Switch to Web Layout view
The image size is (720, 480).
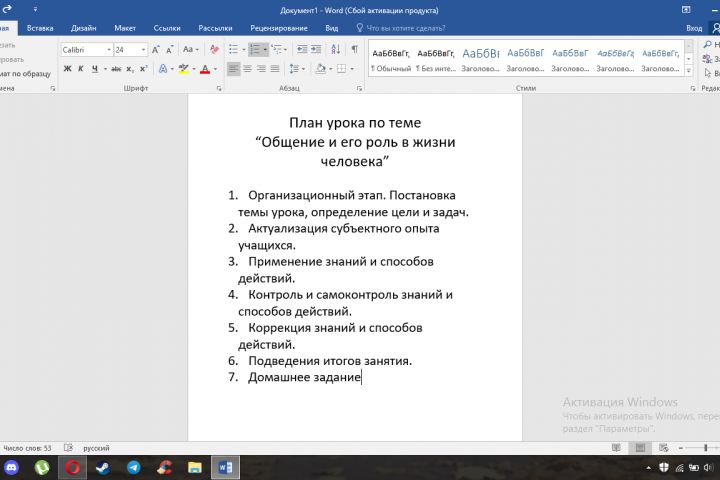(x=664, y=448)
